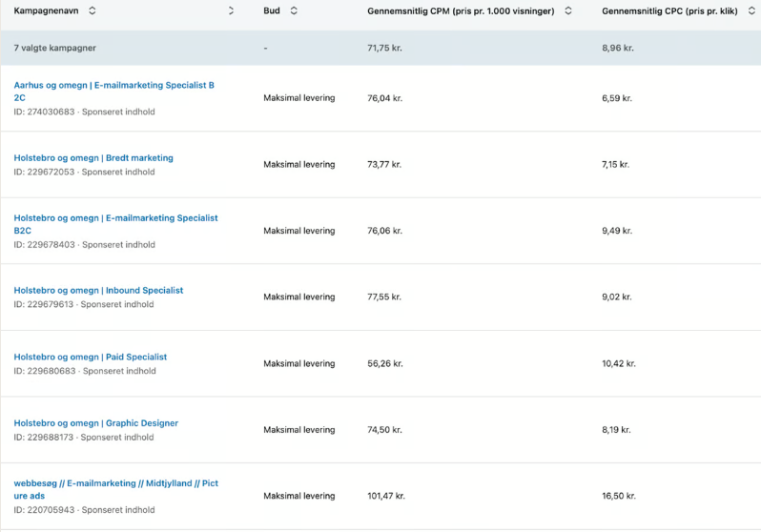Click the sort arrows beside Bud
761x532 pixels.
tap(294, 11)
